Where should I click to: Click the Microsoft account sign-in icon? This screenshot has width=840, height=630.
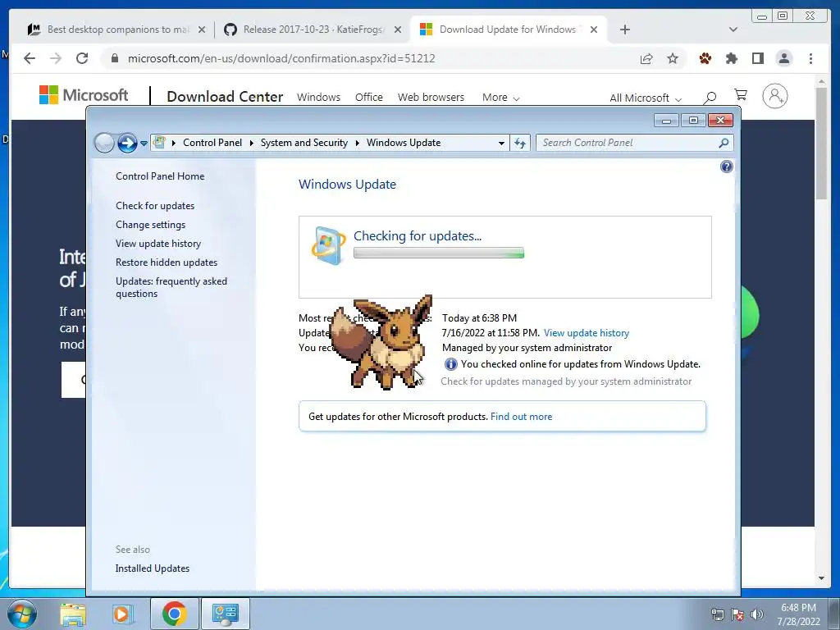point(774,96)
